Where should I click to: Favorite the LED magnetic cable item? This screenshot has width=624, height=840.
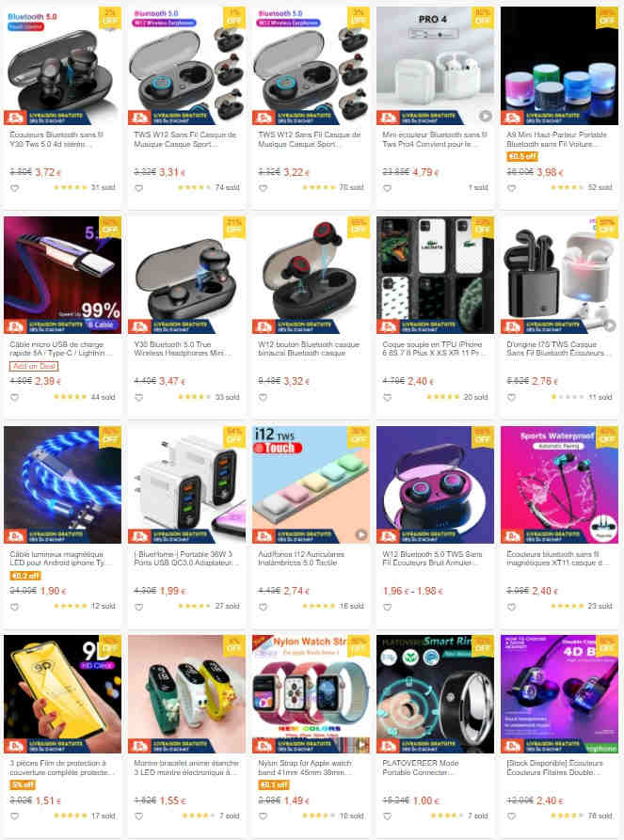14,607
